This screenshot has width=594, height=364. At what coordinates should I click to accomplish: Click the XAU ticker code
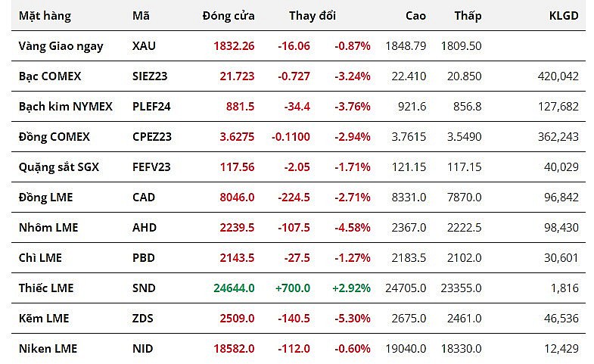(144, 45)
